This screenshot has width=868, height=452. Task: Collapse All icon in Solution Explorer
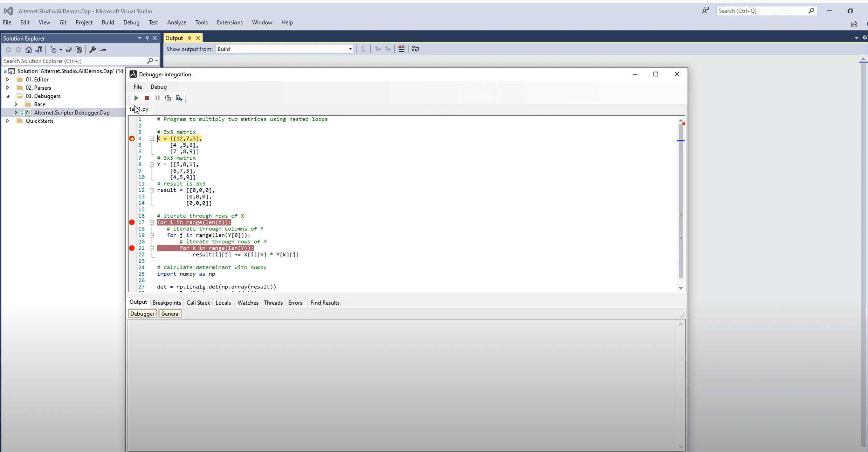69,50
